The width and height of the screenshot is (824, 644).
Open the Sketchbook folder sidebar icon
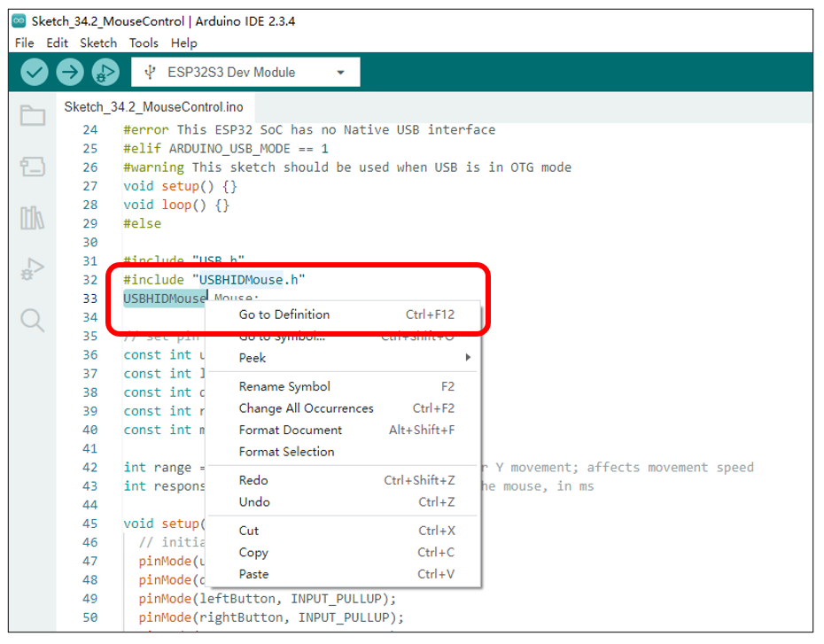(33, 115)
